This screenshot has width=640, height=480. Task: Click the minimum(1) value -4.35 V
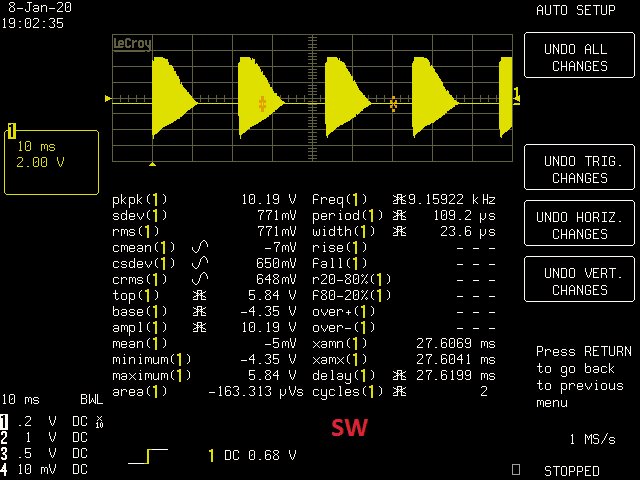tap(268, 359)
